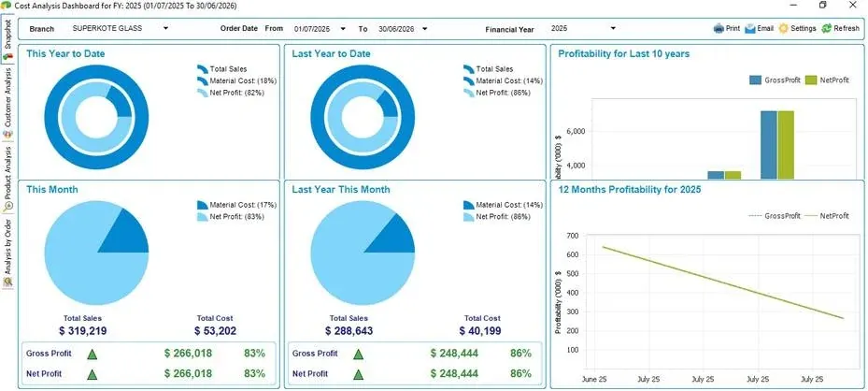
Task: Click the restore window button
Action: point(822,5)
